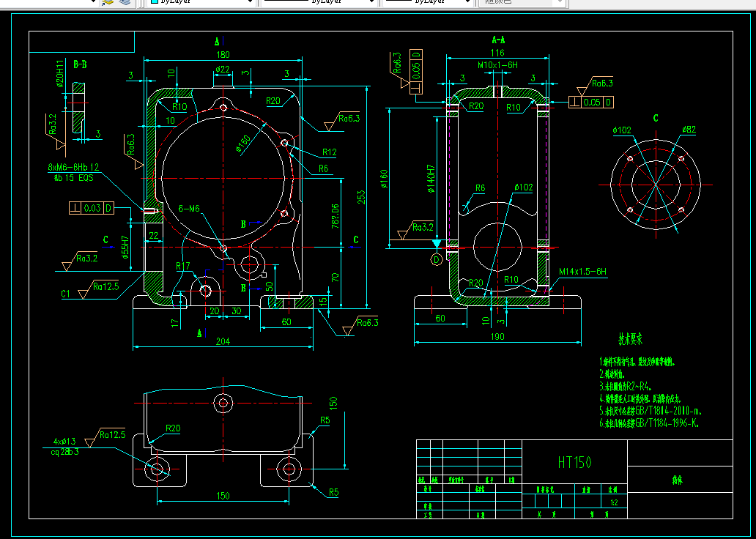The width and height of the screenshot is (756, 539).
Task: Expand the layer list dropdown arrow
Action: 94,2
